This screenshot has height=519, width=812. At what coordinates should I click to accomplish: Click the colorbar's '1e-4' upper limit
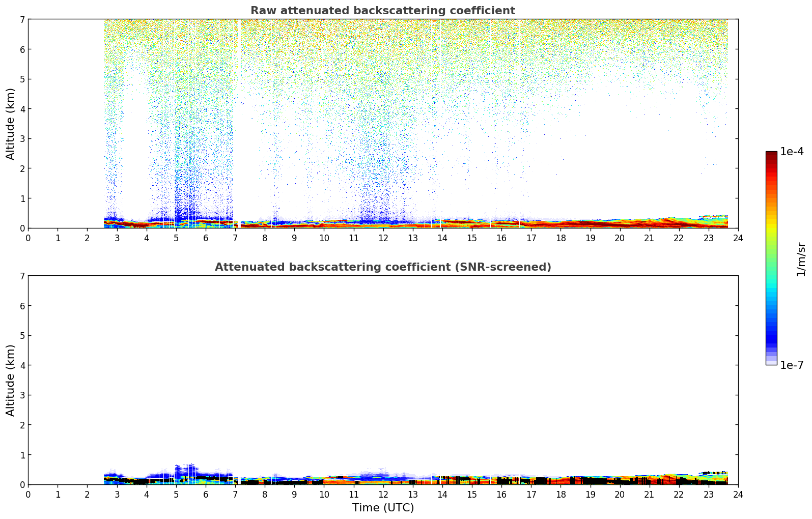point(792,152)
